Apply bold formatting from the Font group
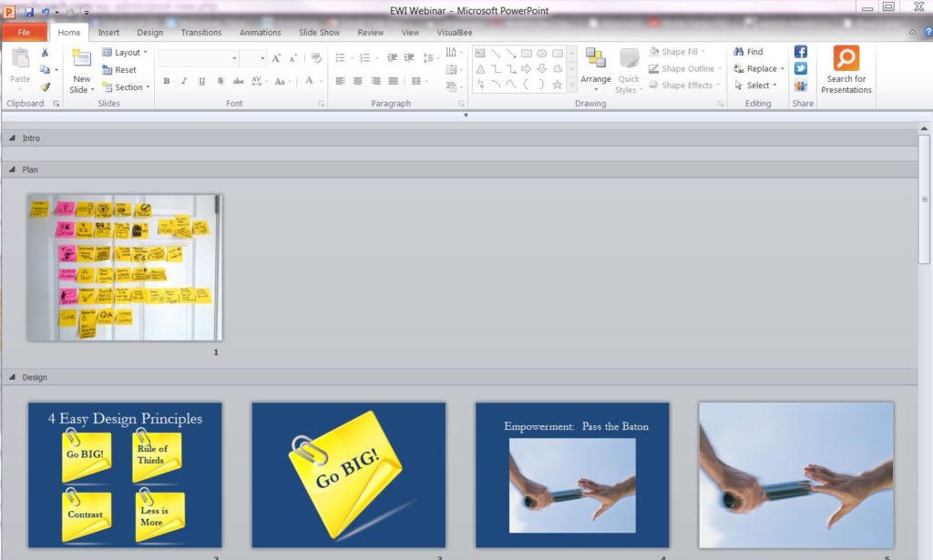 click(167, 80)
